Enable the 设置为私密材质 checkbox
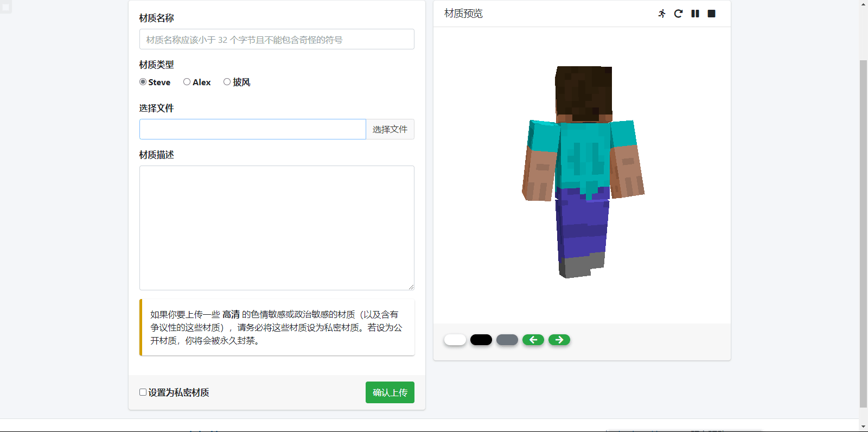The width and height of the screenshot is (868, 432). point(143,392)
